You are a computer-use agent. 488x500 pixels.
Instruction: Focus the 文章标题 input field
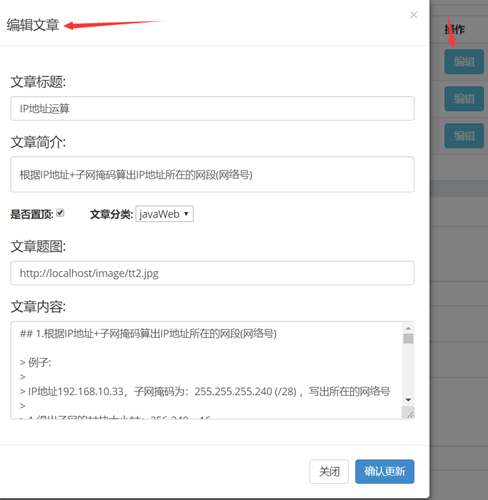pyautogui.click(x=212, y=108)
